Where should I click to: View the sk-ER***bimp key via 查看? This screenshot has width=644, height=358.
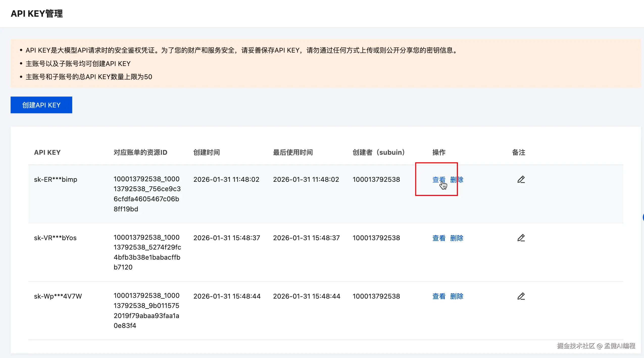[x=438, y=180]
